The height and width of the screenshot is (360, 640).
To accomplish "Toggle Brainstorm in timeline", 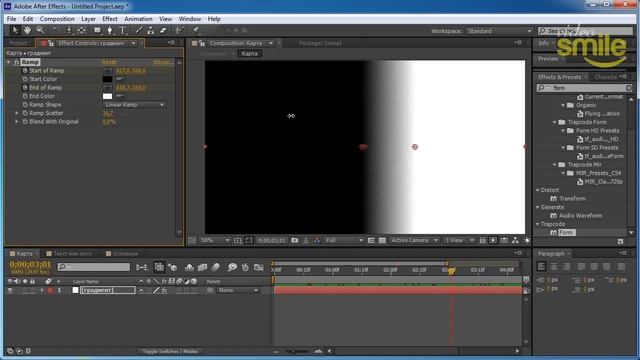I will [x=232, y=267].
